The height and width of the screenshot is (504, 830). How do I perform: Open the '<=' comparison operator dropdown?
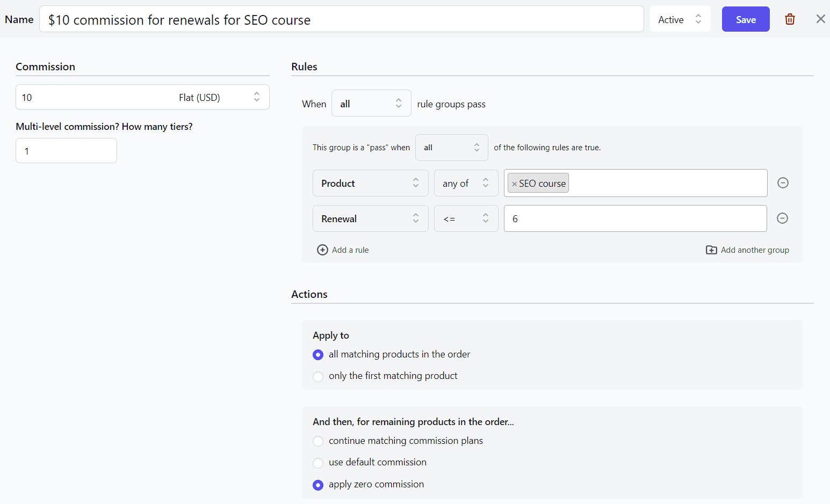(x=466, y=218)
